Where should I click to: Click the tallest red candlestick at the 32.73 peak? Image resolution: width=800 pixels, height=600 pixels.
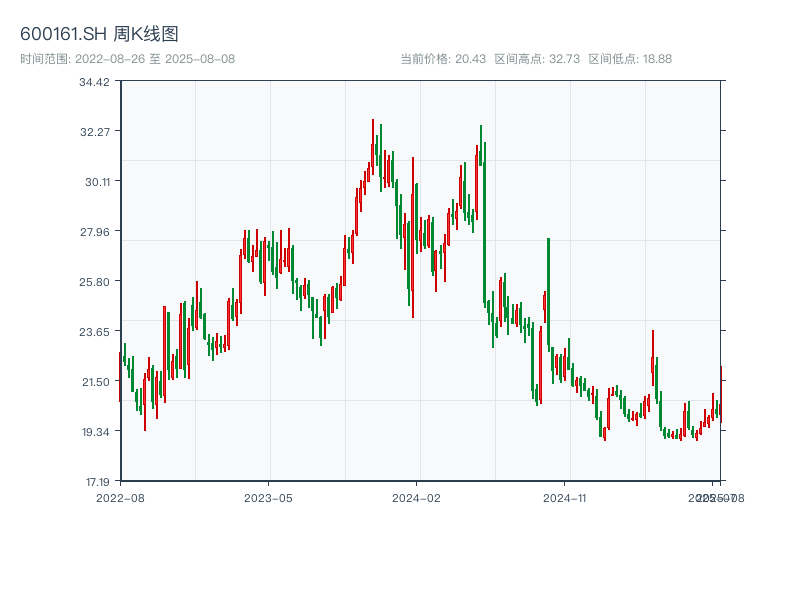373,147
